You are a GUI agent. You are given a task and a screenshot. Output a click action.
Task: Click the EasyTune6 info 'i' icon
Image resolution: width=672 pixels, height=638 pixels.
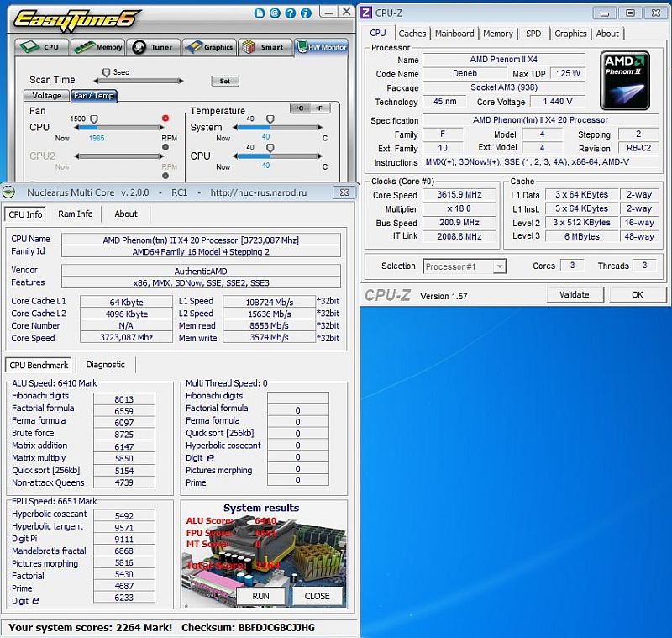[306, 13]
